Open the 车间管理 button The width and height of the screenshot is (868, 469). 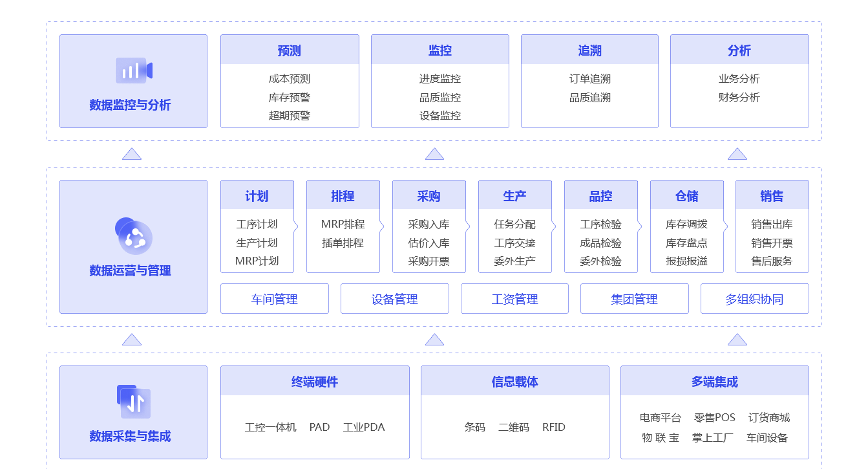[274, 299]
